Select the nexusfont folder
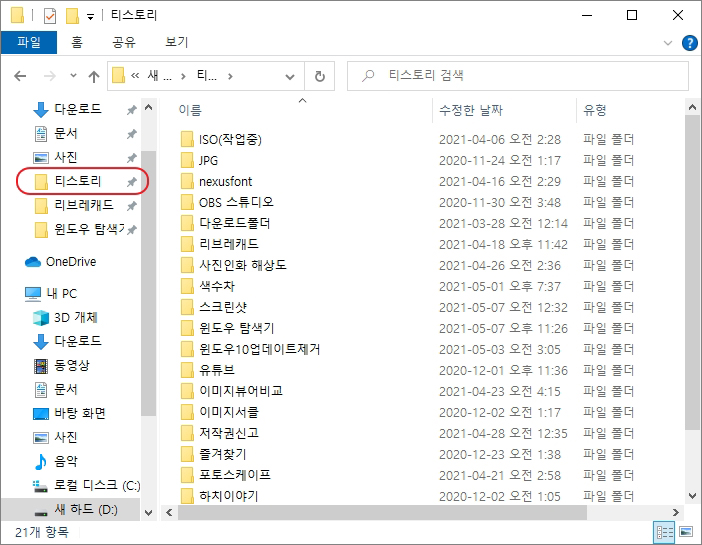This screenshot has width=702, height=545. (225, 181)
